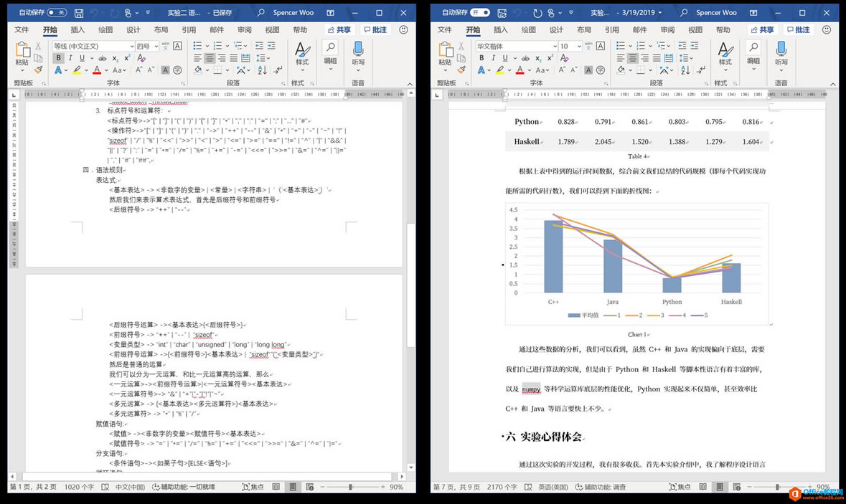Switch to the 插入 ribbon tab
846x504 pixels.
click(x=77, y=30)
